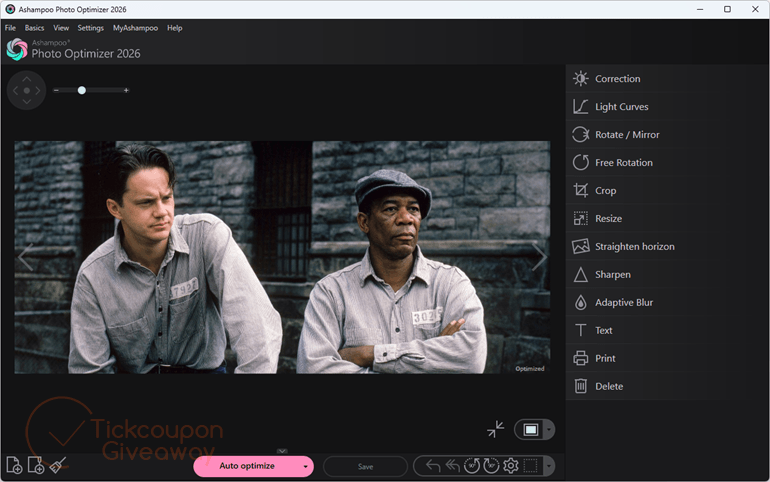Open the MyAshampoo menu
The image size is (770, 482).
click(x=136, y=28)
